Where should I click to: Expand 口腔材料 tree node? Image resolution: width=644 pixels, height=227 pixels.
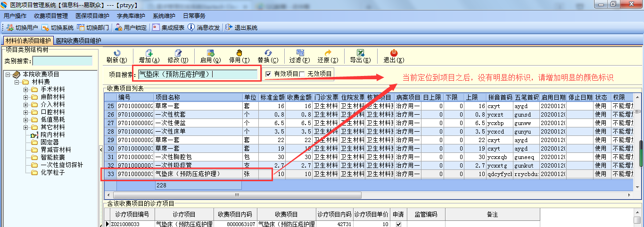click(25, 112)
